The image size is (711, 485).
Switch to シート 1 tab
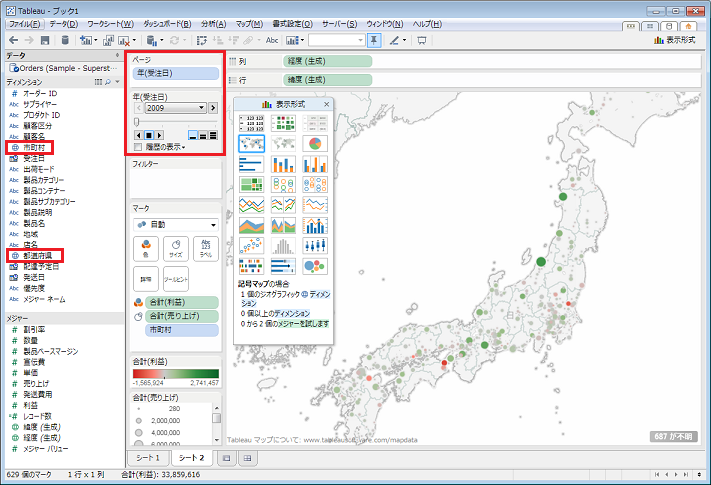coord(148,458)
